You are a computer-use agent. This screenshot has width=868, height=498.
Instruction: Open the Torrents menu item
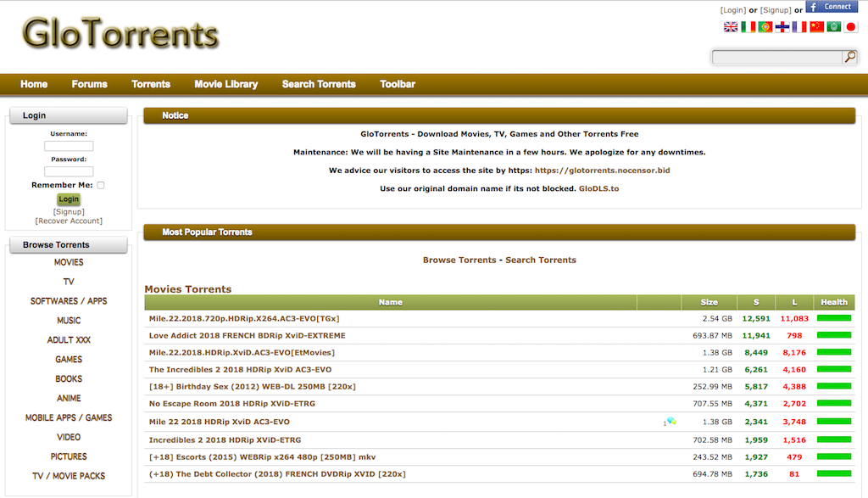tap(151, 84)
